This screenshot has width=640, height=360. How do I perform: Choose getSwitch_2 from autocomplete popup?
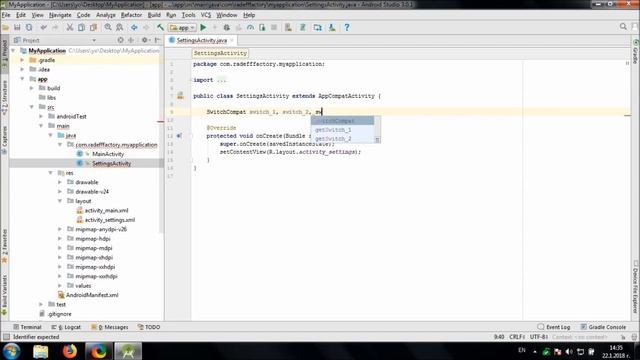[342, 139]
